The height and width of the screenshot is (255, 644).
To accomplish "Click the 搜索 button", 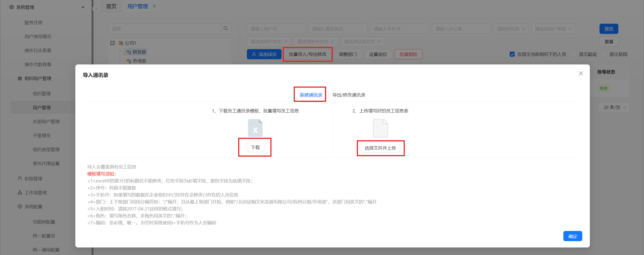I will pyautogui.click(x=608, y=29).
